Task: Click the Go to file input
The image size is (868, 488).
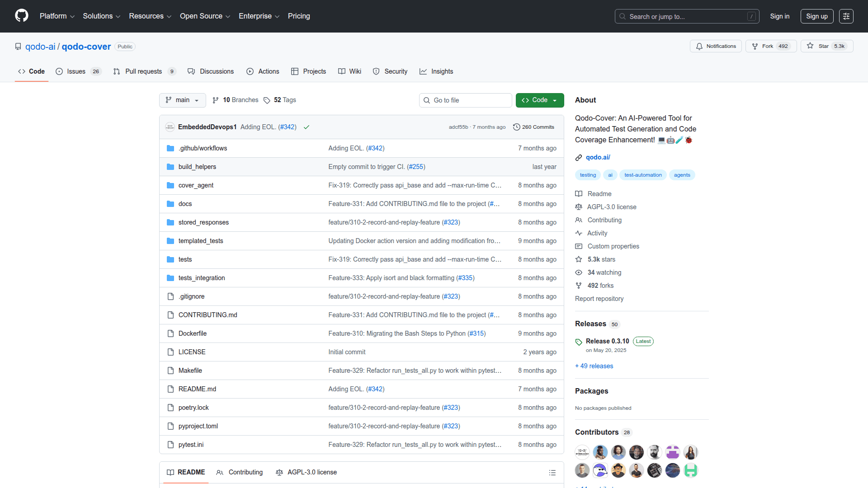Action: point(466,100)
